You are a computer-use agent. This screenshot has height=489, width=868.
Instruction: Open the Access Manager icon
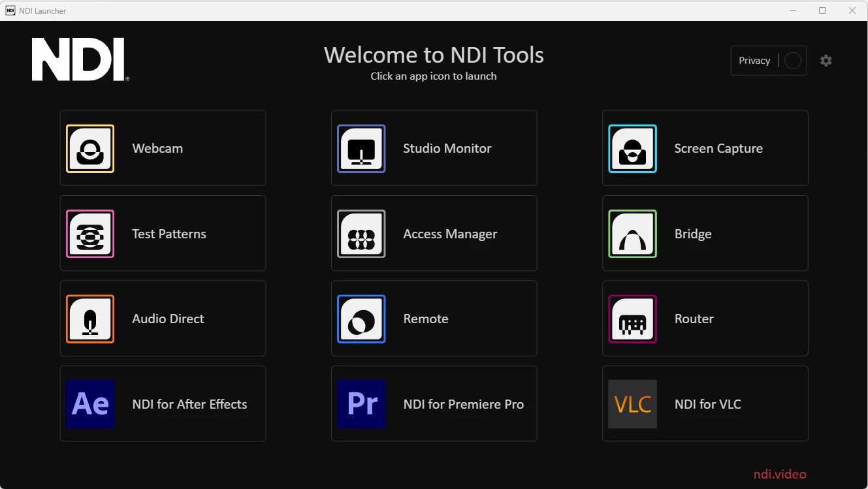pyautogui.click(x=361, y=234)
